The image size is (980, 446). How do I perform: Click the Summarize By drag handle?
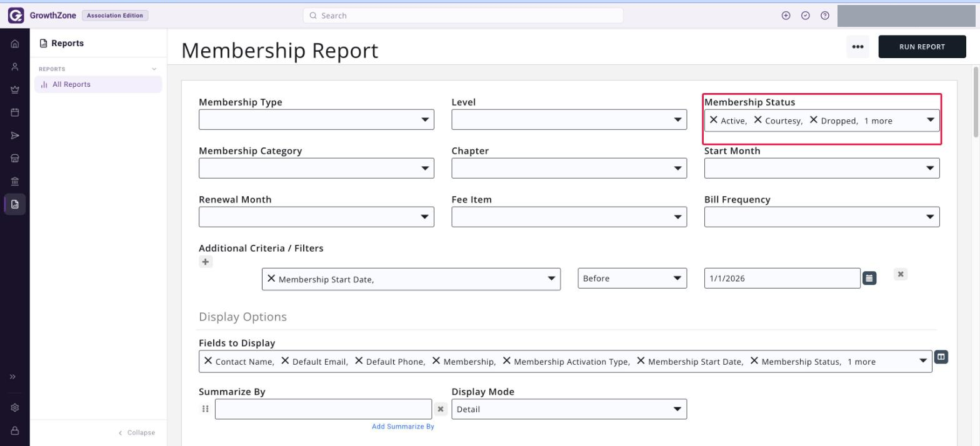coord(206,409)
